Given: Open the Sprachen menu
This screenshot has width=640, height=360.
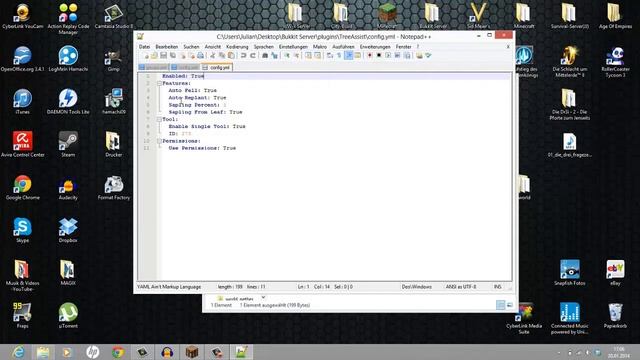Looking at the screenshot, I should point(264,47).
